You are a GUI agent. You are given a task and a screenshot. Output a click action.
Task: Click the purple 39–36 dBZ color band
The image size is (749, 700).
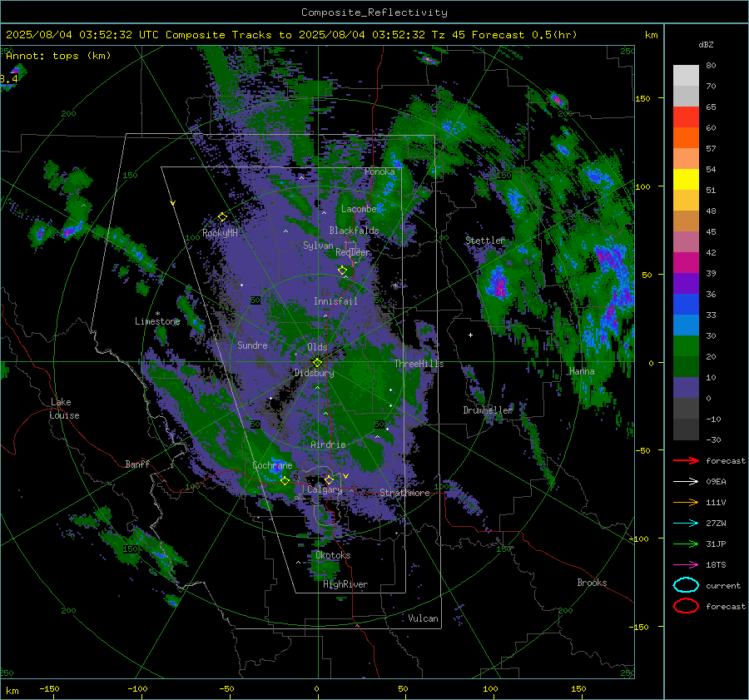coord(686,284)
